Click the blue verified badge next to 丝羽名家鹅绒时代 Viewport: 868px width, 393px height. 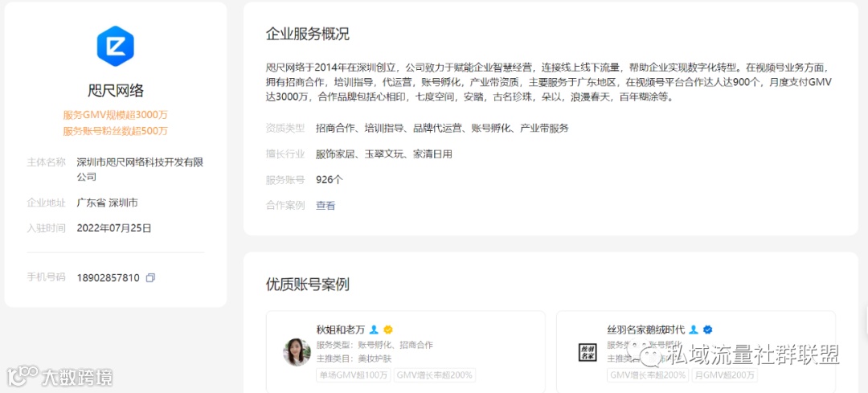click(707, 330)
